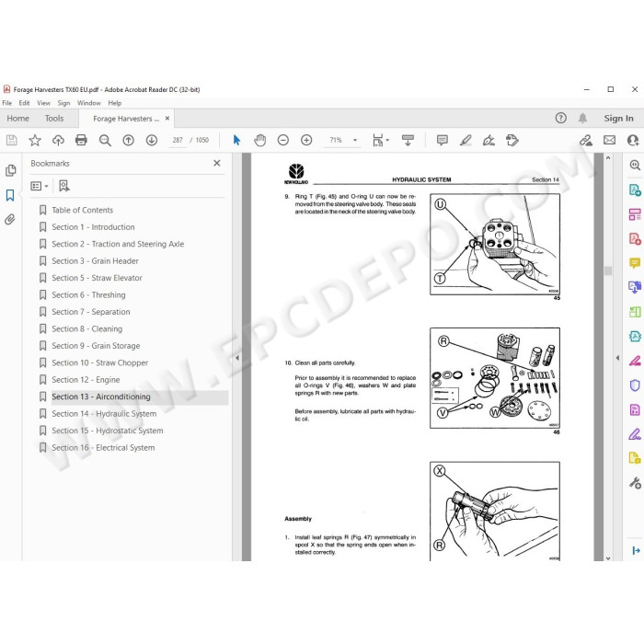The image size is (644, 644).
Task: Select the highlight text pen
Action: point(466,141)
